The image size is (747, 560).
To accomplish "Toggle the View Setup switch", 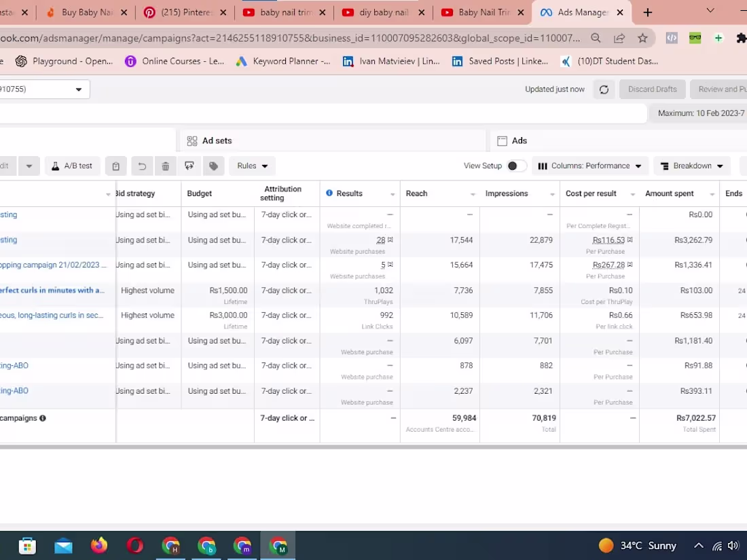I will click(x=516, y=166).
